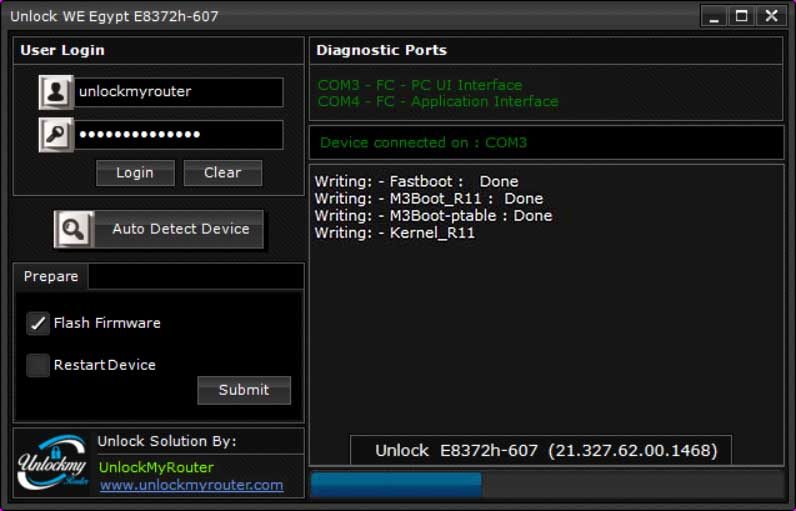Click the blue flashing progress bar
The width and height of the screenshot is (796, 511).
397,485
